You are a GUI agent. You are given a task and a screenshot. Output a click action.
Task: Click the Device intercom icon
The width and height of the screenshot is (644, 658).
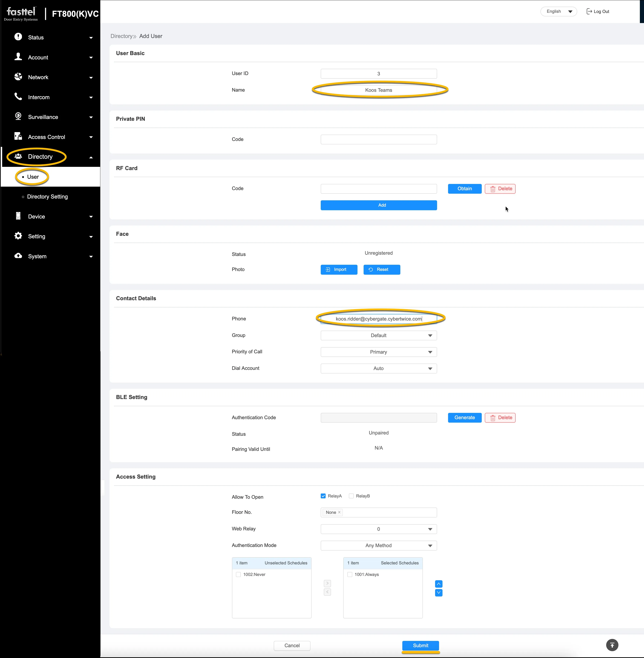click(x=18, y=216)
